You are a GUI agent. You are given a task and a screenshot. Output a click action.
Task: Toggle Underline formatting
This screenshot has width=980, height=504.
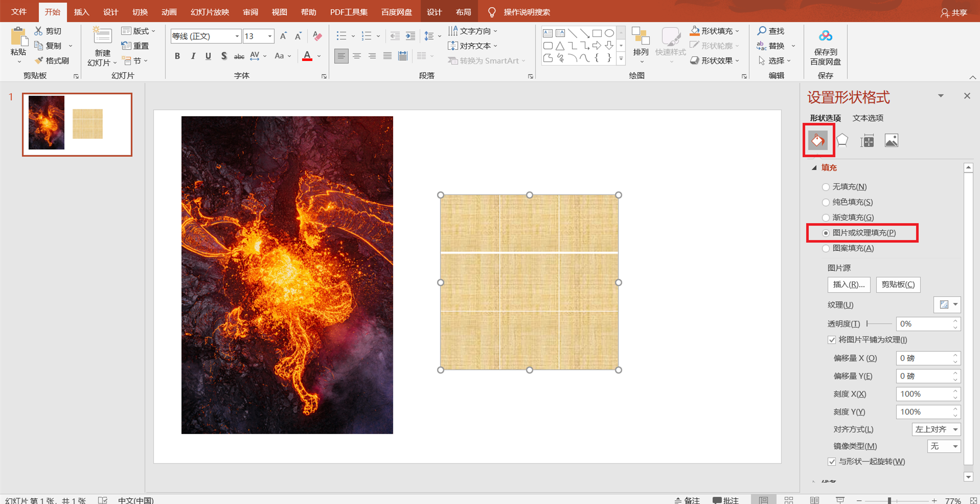point(208,56)
